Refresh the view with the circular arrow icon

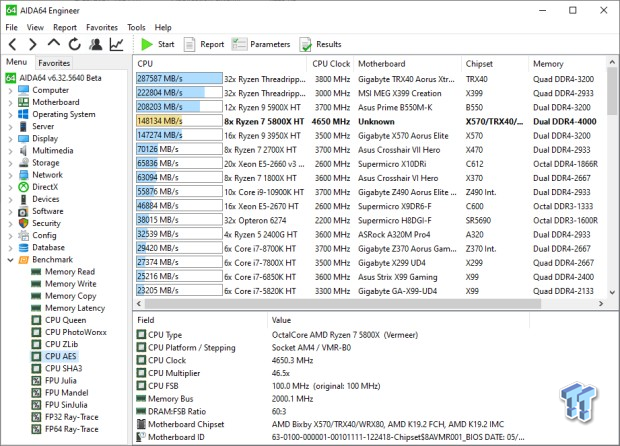coord(74,44)
